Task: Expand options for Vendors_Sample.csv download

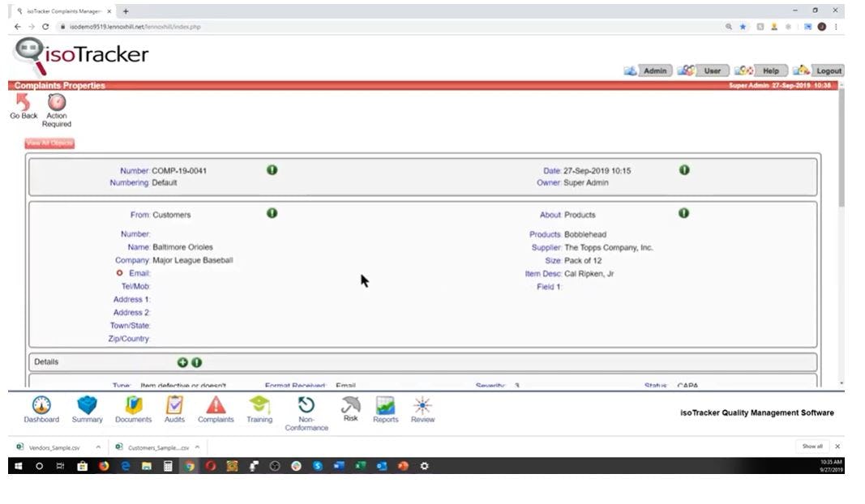Action: [x=96, y=446]
